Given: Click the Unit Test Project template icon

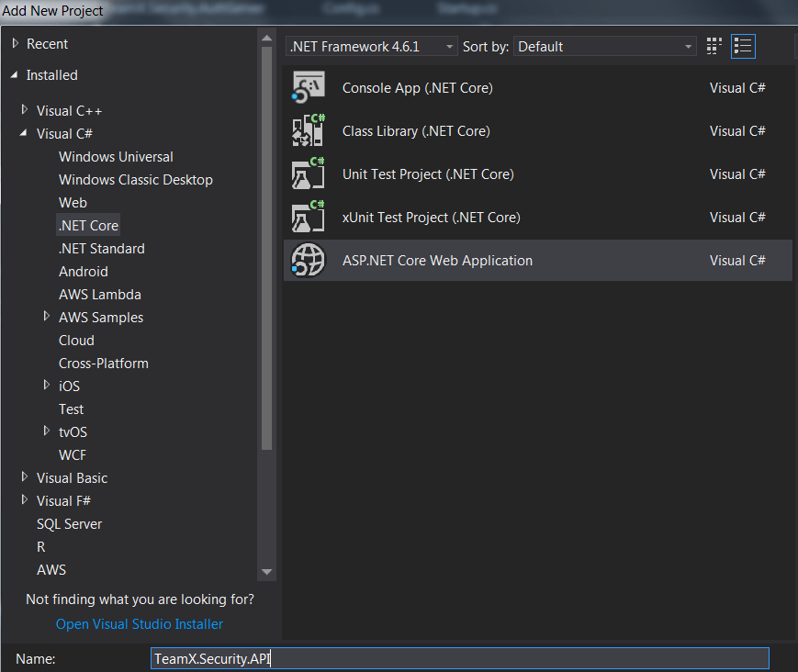Looking at the screenshot, I should pyautogui.click(x=308, y=174).
